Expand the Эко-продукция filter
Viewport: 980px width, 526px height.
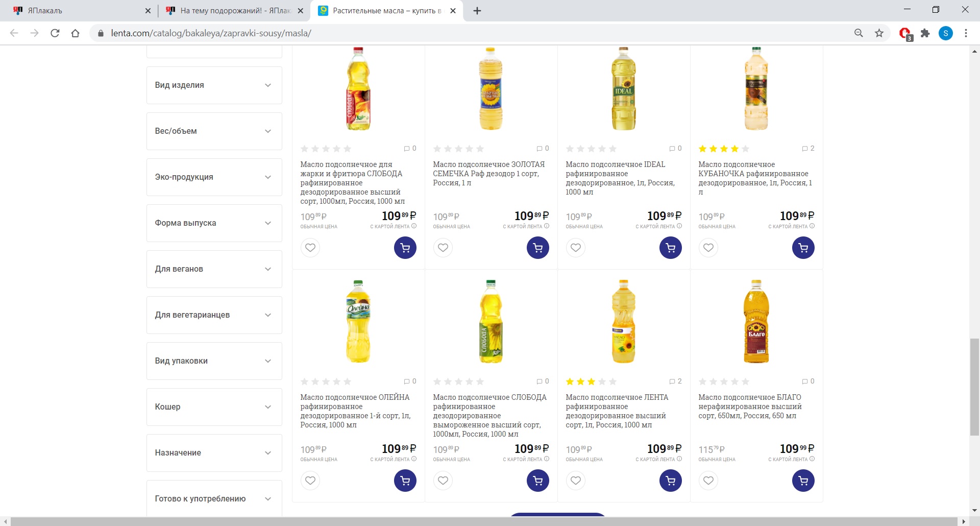[214, 177]
